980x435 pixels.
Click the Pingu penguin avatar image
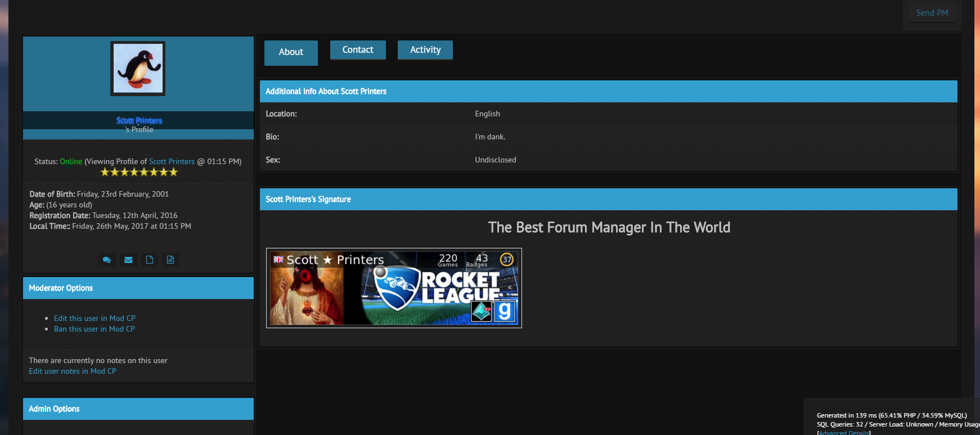138,69
